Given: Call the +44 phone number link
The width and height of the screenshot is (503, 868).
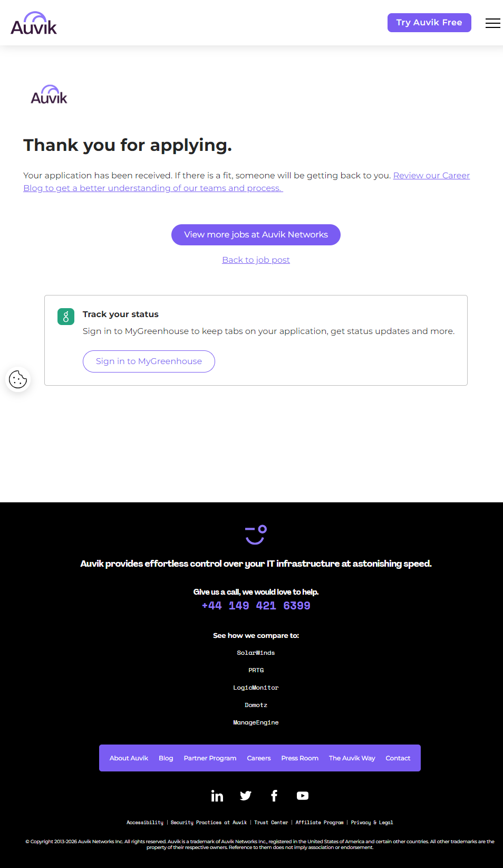Looking at the screenshot, I should [x=256, y=606].
